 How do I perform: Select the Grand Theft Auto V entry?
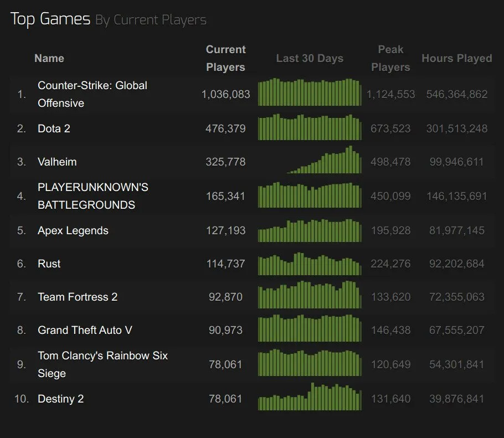coord(85,330)
